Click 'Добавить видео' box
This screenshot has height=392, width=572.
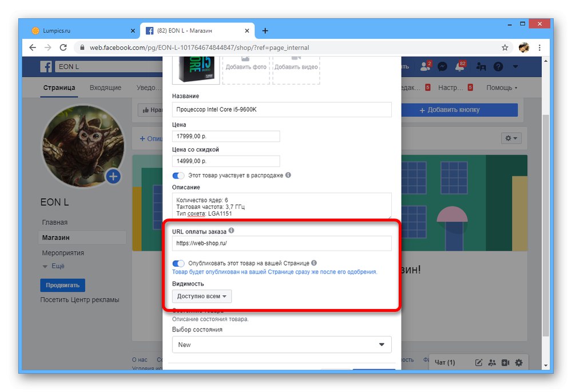(x=296, y=69)
